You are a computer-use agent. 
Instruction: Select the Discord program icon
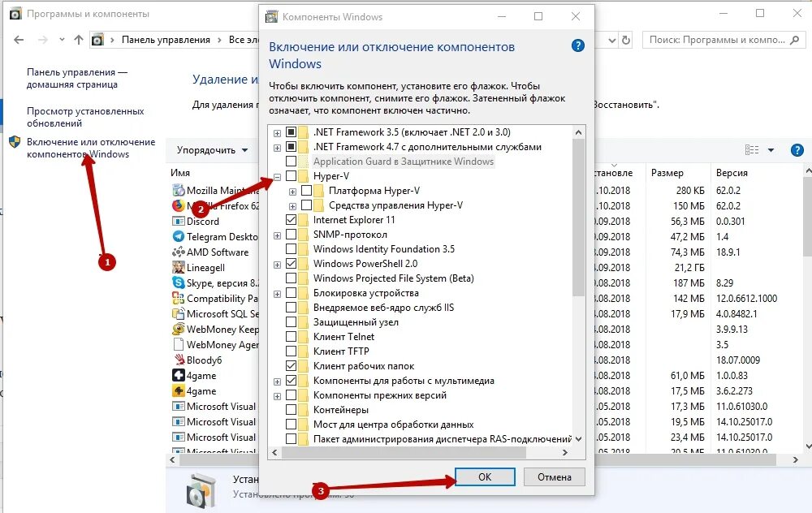(178, 221)
